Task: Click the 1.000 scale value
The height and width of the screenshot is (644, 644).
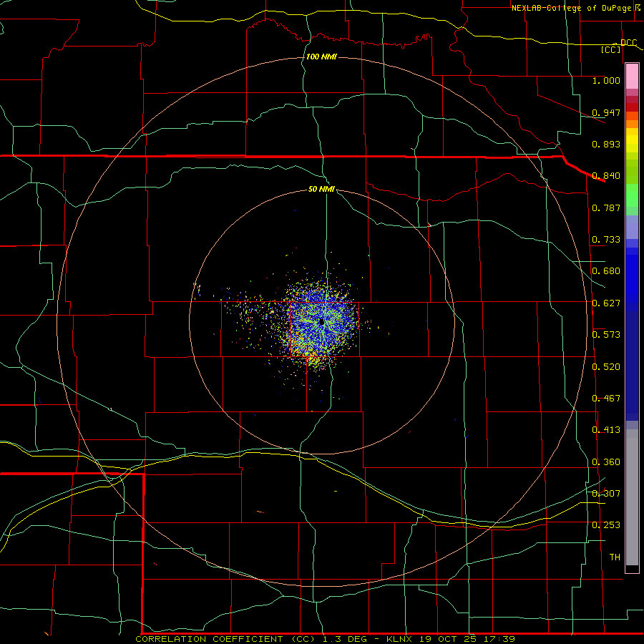Action: click(x=606, y=80)
